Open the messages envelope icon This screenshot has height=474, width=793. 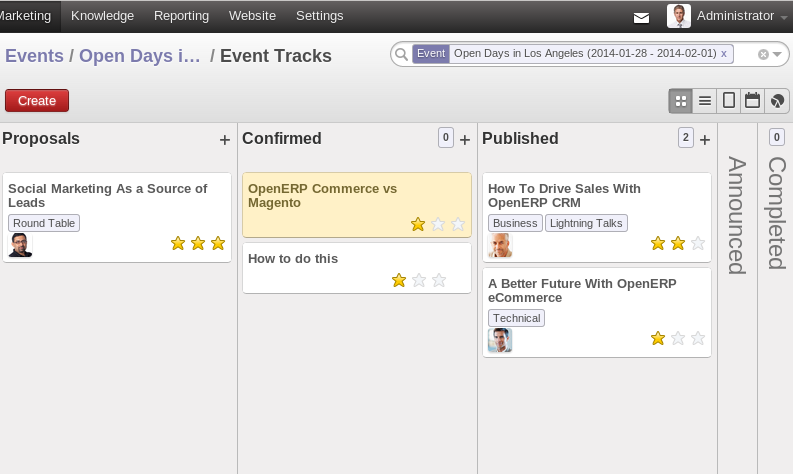tap(641, 17)
